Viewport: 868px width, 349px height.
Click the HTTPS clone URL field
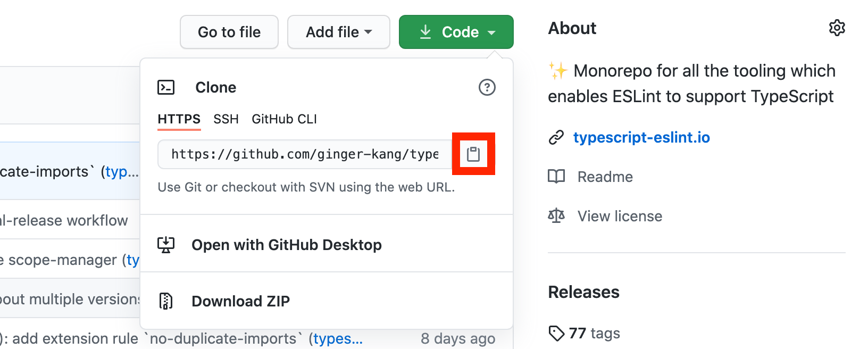click(x=305, y=154)
